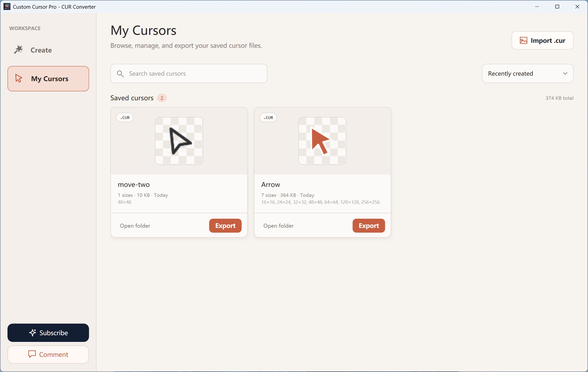Click the Arrow sizes list 16×16 to 256×256
Image resolution: width=588 pixels, height=372 pixels.
coord(320,202)
